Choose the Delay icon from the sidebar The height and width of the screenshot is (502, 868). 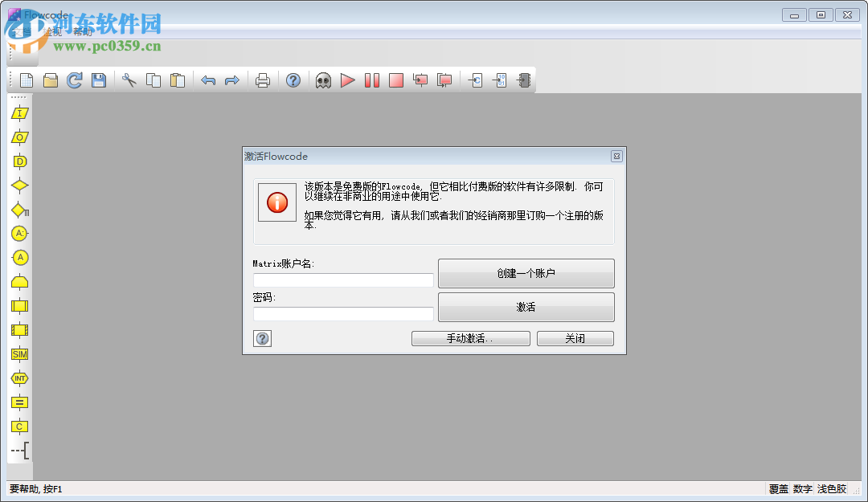19,162
